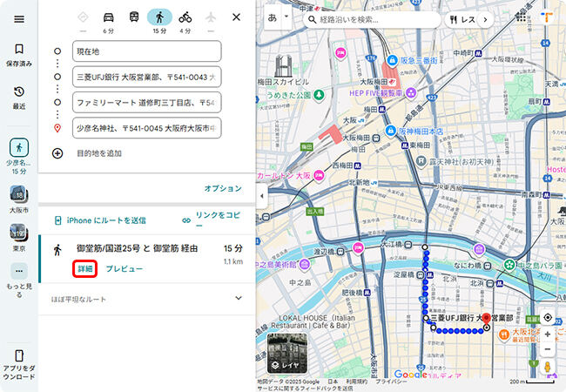Click HEP FIVE観覧車 attraction marker
Viewport: 566px width, 392px height.
click(x=410, y=93)
